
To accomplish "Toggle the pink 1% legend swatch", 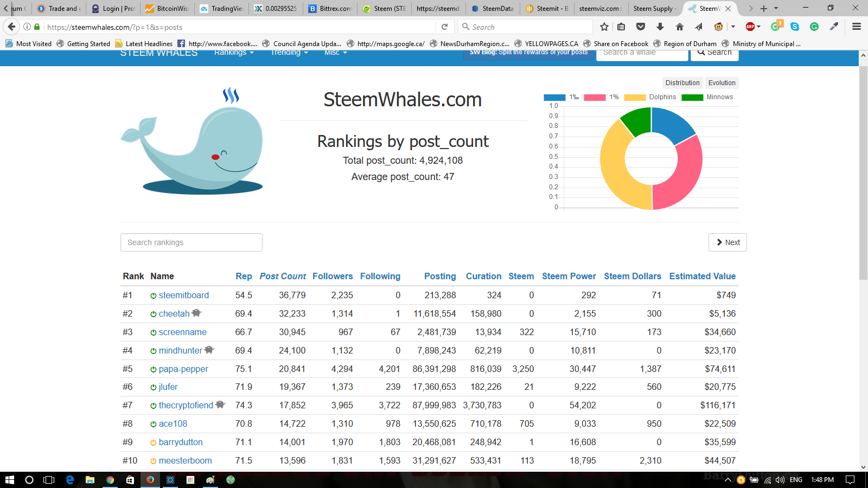I will (595, 97).
